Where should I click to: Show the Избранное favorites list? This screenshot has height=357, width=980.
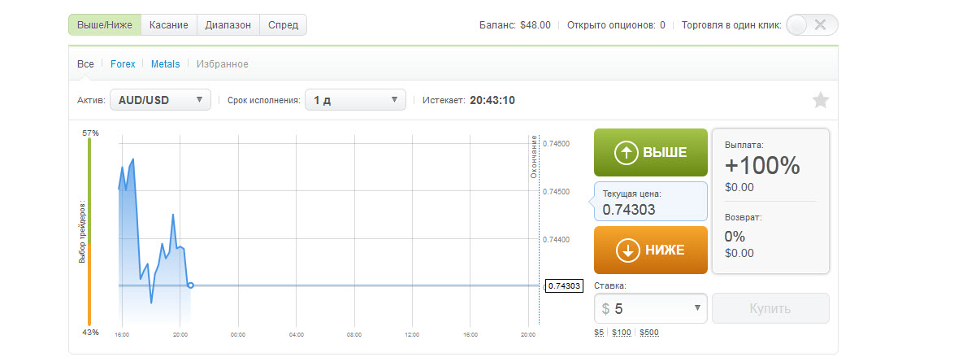pyautogui.click(x=223, y=64)
